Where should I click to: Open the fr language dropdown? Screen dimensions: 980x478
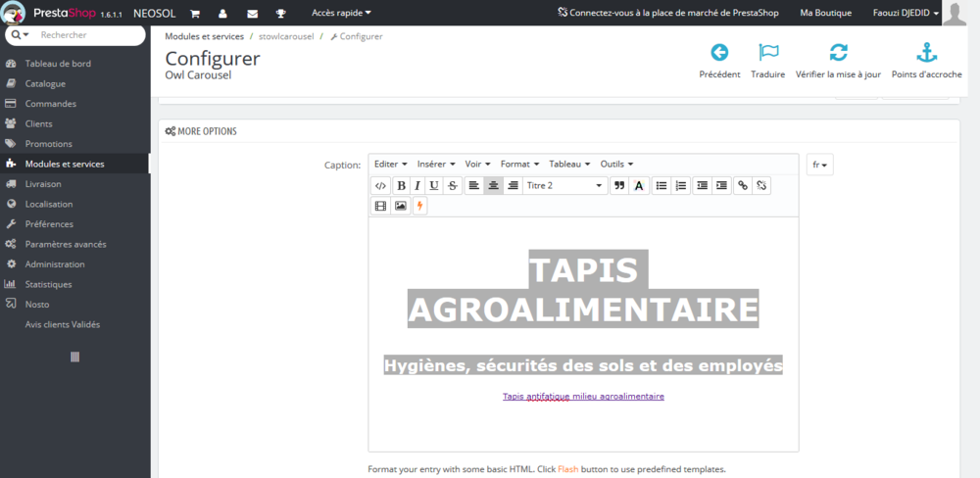(819, 166)
